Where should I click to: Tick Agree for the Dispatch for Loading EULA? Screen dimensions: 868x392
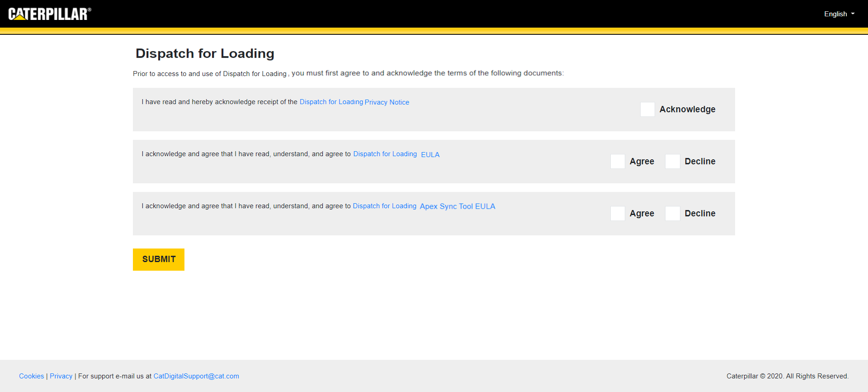(618, 162)
